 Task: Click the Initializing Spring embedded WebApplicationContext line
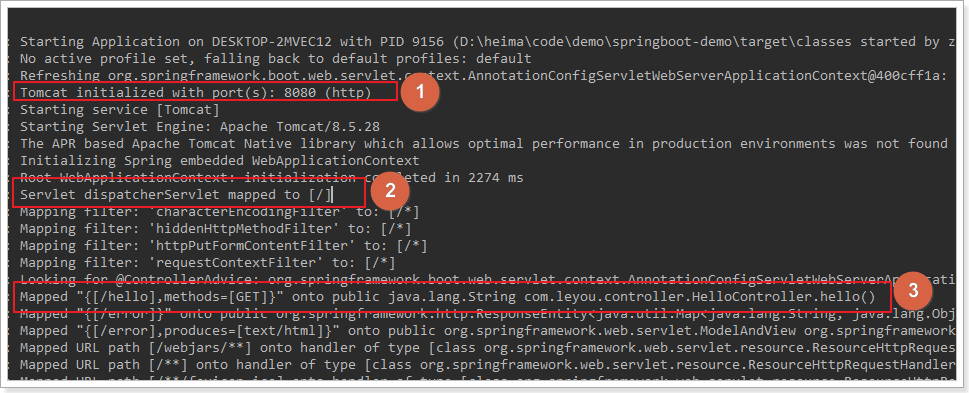219,161
